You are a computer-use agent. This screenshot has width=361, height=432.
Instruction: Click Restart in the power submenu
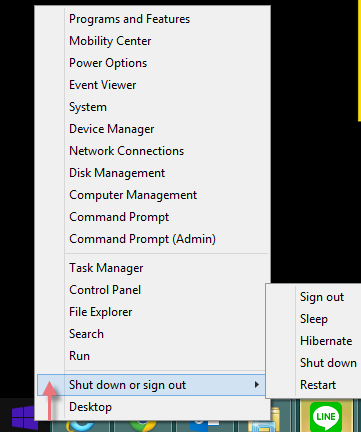click(x=318, y=385)
